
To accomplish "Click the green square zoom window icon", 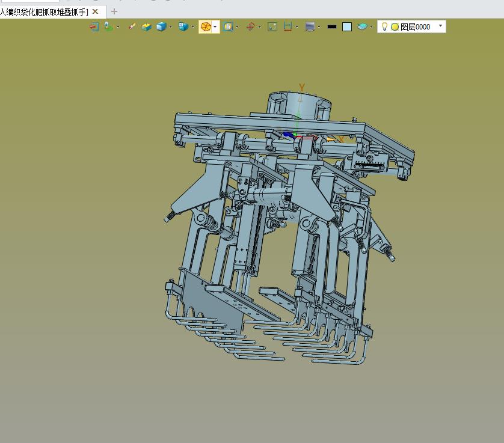I will [272, 26].
